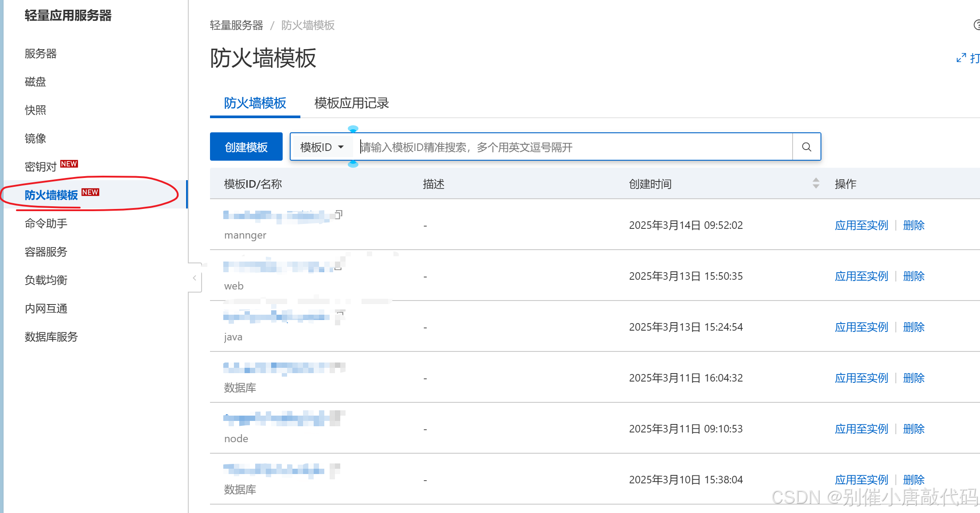This screenshot has width=980, height=513.
Task: Delete the web template
Action: (914, 276)
